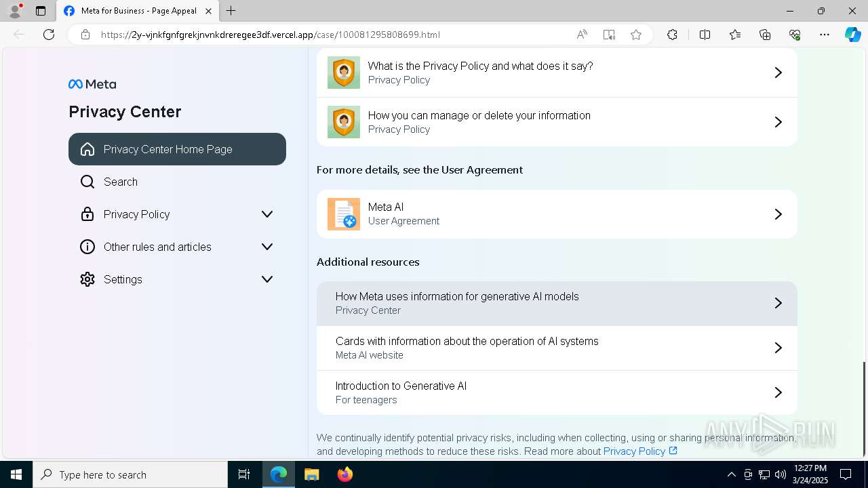Click the Meta AI document icon
This screenshot has height=488, width=868.
tap(344, 214)
